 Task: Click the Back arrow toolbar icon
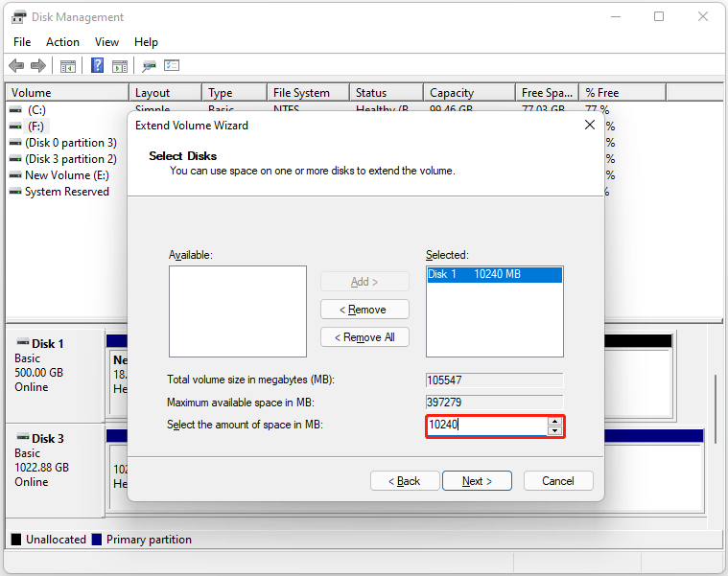(x=16, y=66)
